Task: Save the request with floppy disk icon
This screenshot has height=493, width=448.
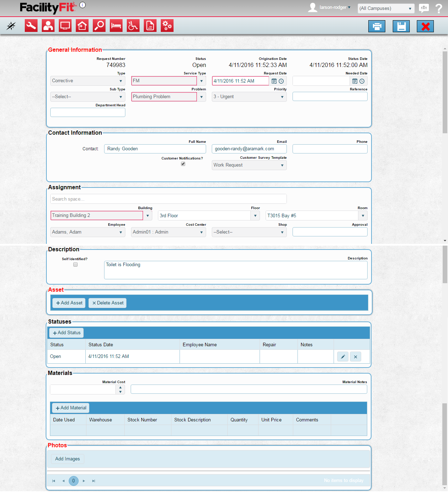Action: (401, 27)
